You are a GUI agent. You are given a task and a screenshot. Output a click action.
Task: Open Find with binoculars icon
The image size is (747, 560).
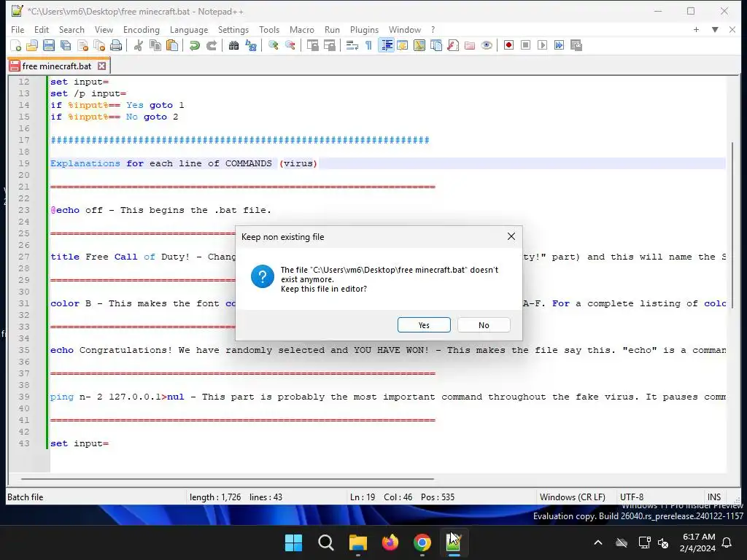pos(233,45)
